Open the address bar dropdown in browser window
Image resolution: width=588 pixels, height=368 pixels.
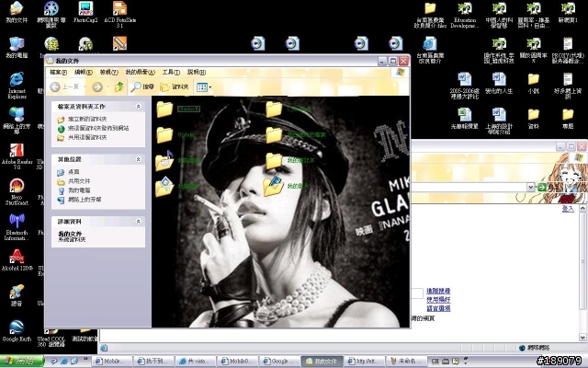tap(531, 187)
